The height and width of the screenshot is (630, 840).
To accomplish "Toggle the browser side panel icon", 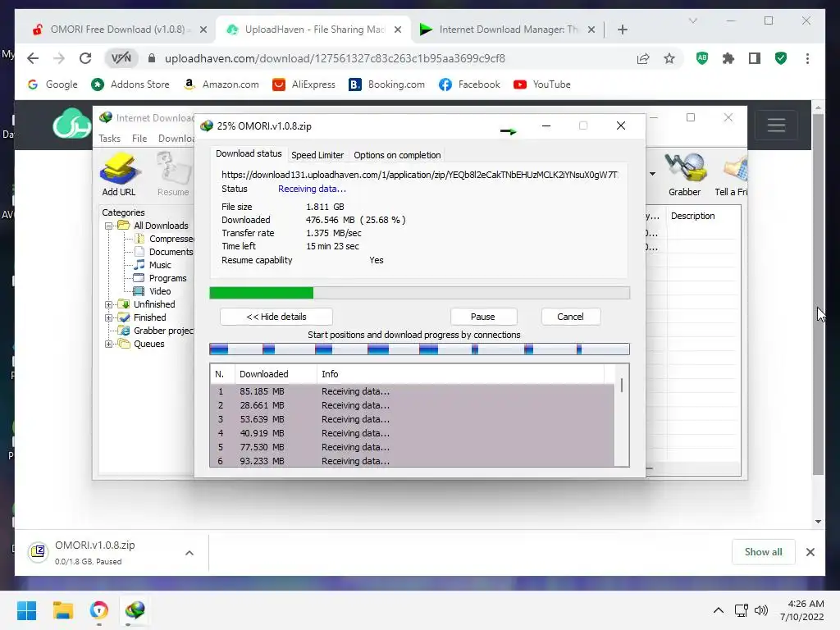I will [755, 58].
